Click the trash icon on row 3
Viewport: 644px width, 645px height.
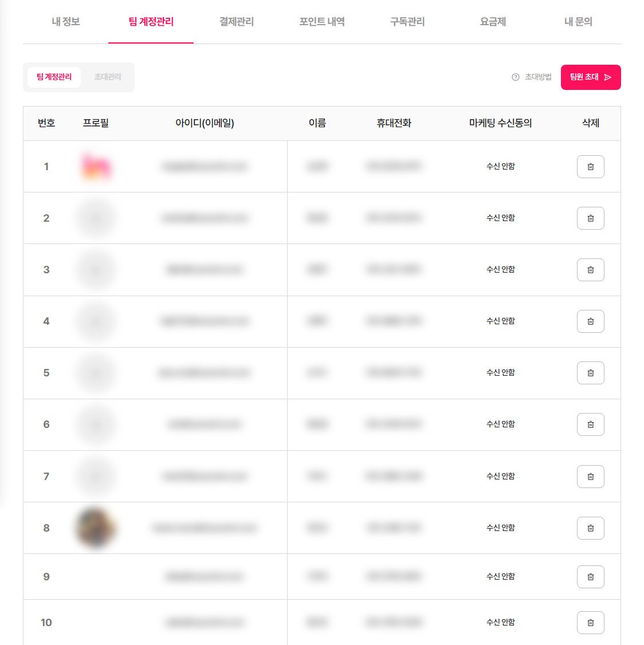(590, 269)
